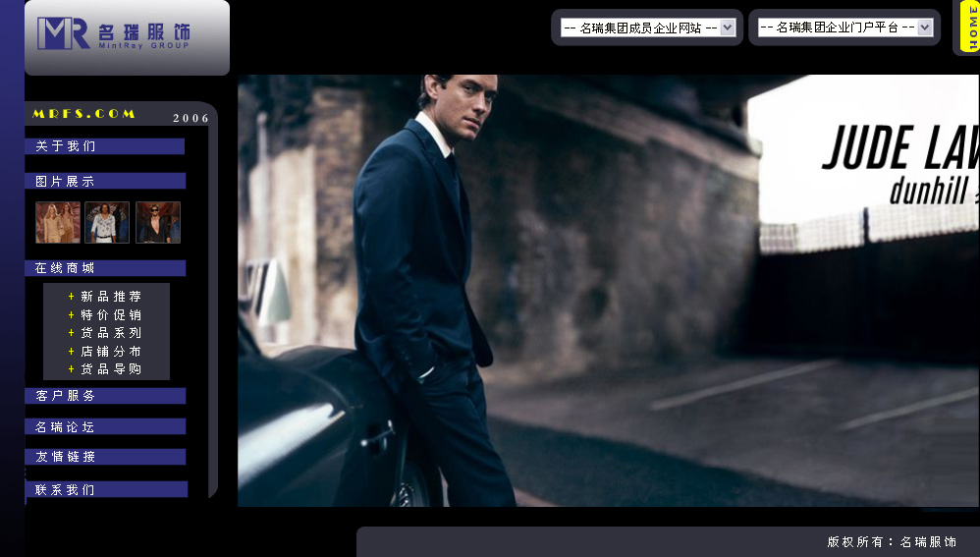This screenshot has width=980, height=557.
Task: Open the 名瑞论坛 menu item
Action: click(105, 427)
